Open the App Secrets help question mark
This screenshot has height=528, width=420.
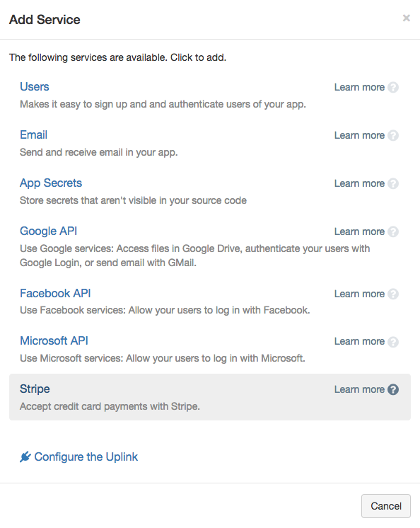[392, 183]
